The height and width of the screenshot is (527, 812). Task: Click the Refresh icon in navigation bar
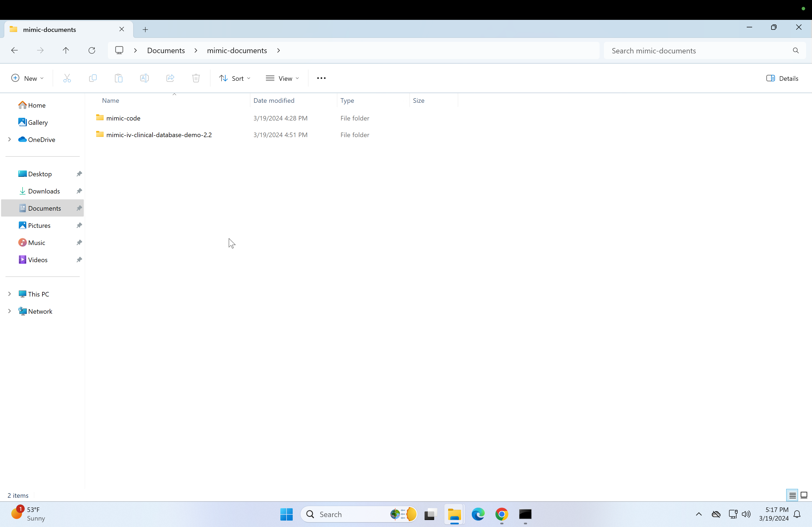coord(92,50)
